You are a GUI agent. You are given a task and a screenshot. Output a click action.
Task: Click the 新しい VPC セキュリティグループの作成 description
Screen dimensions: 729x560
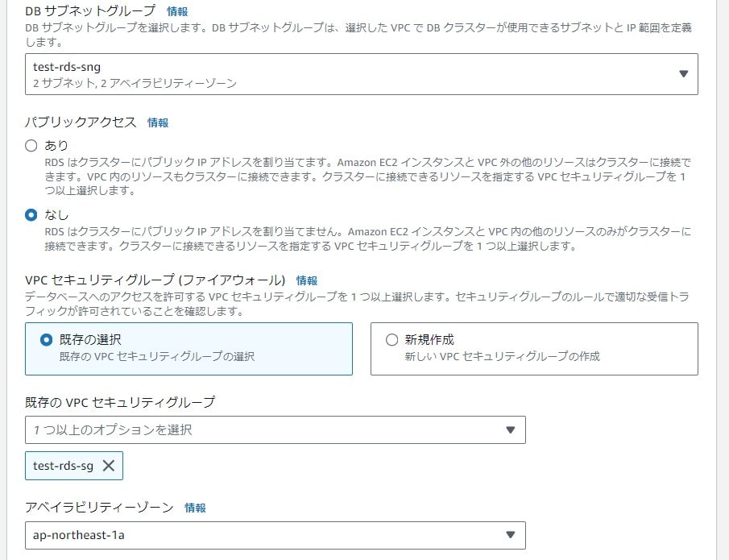(x=502, y=357)
